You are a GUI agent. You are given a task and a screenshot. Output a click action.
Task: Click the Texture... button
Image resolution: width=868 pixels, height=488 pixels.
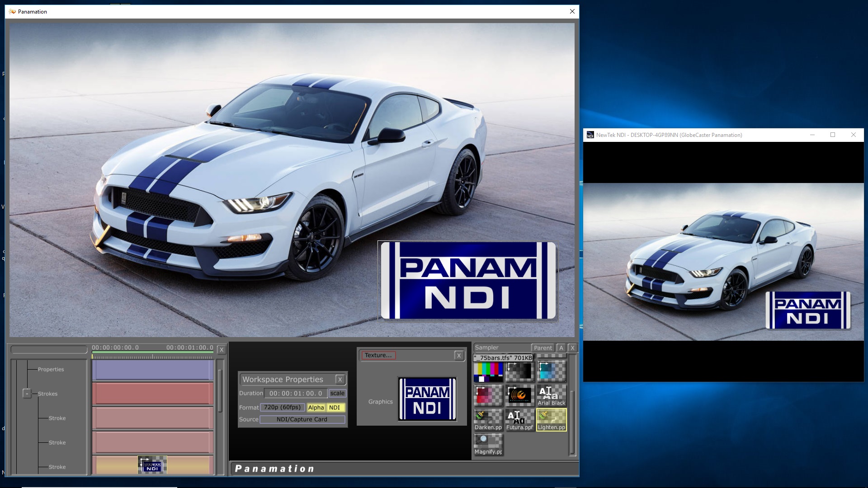(378, 355)
